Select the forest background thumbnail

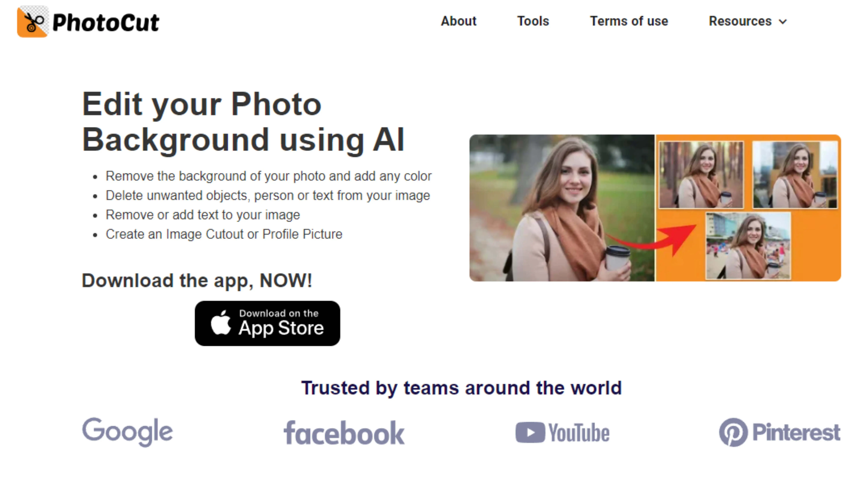coord(701,175)
